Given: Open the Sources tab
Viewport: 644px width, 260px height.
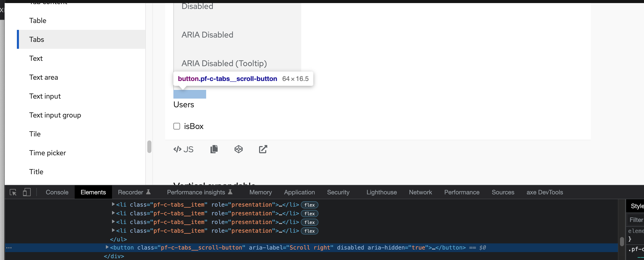Looking at the screenshot, I should [503, 192].
